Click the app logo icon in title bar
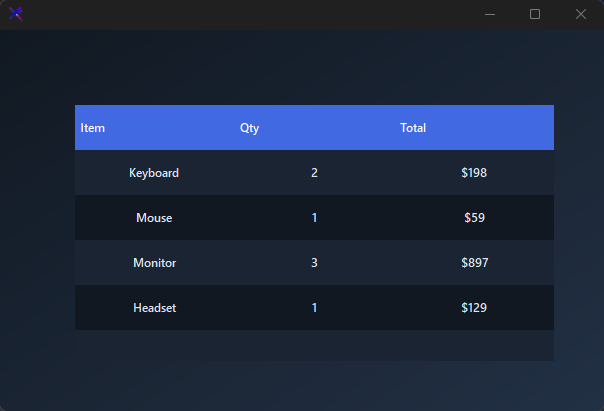 point(16,14)
